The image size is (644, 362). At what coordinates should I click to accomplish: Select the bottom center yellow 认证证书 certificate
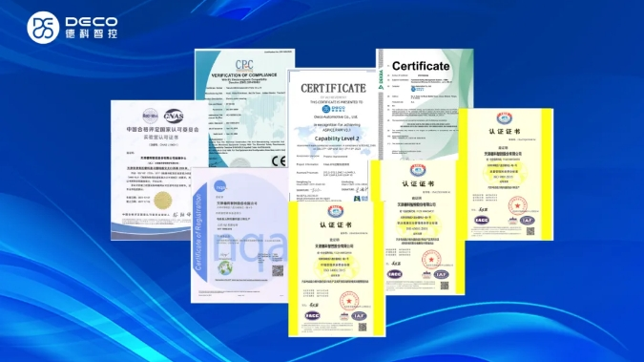pos(337,269)
